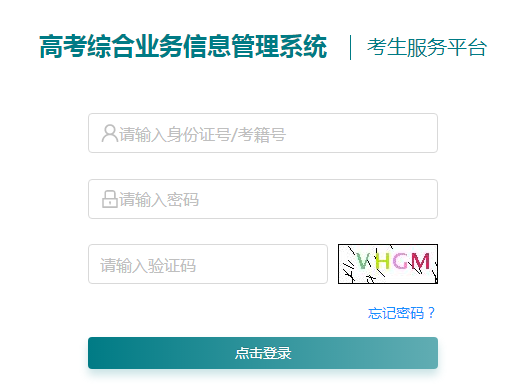Focus the 请输入验证码 captcha field
The image size is (508, 391).
tap(208, 264)
